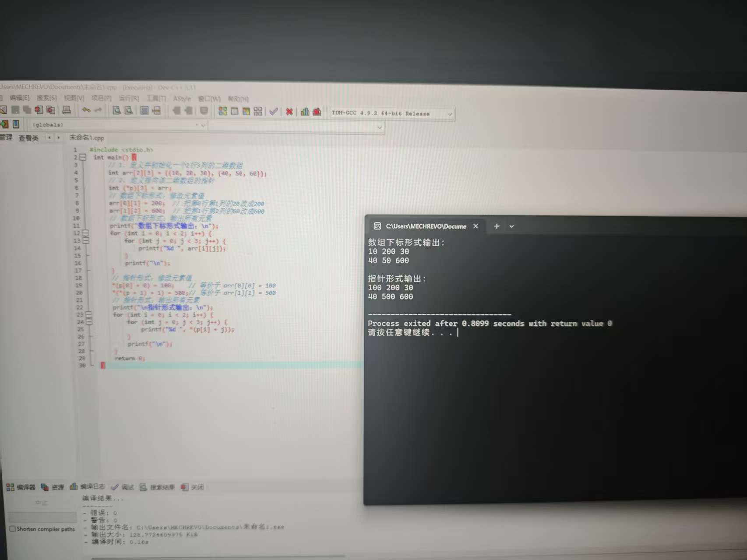Switch to the 编译日志 bottom tab

pos(88,486)
